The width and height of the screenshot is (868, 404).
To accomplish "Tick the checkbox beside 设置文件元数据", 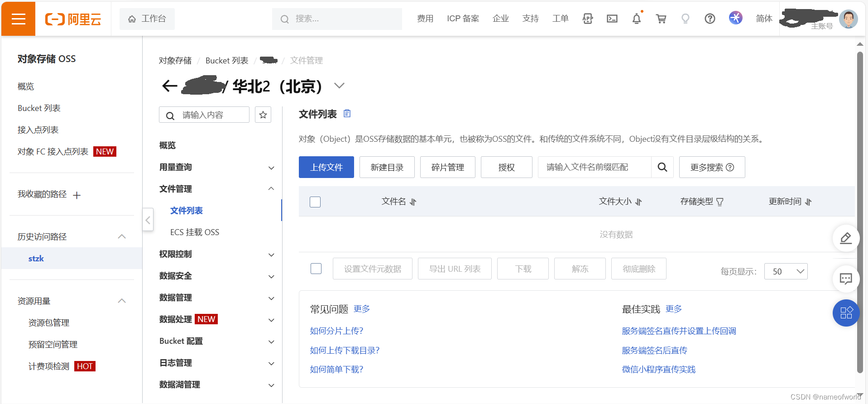I will tap(316, 269).
